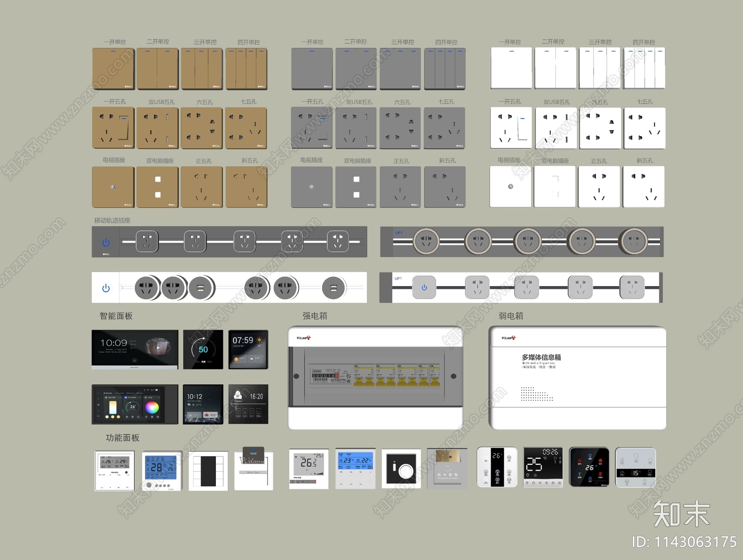743x560 pixels.
Task: Open the smart panel showing 10:12
Action: click(203, 404)
